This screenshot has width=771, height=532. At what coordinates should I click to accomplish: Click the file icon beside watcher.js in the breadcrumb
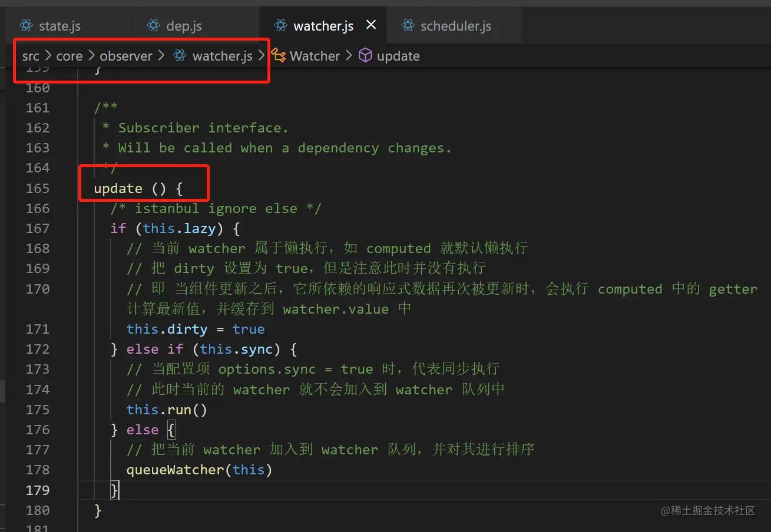click(x=180, y=56)
